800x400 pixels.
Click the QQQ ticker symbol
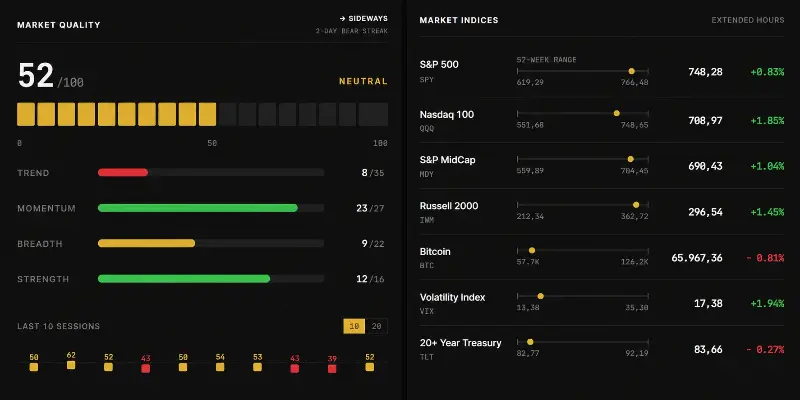tap(427, 129)
